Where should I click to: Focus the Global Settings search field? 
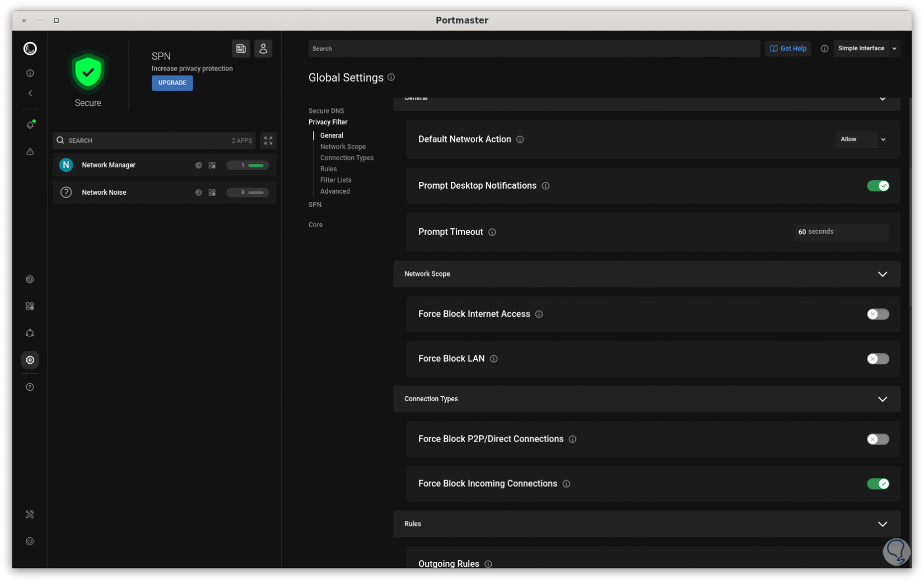(534, 49)
